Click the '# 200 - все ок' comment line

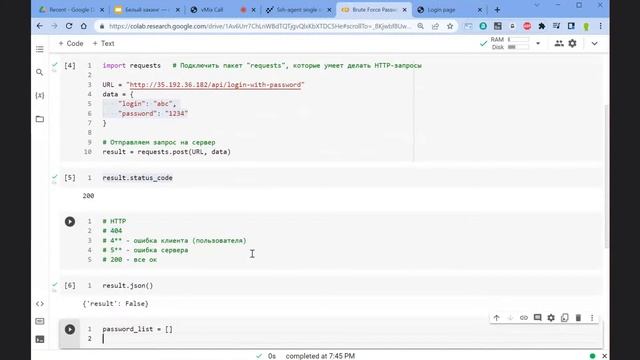pos(129,260)
